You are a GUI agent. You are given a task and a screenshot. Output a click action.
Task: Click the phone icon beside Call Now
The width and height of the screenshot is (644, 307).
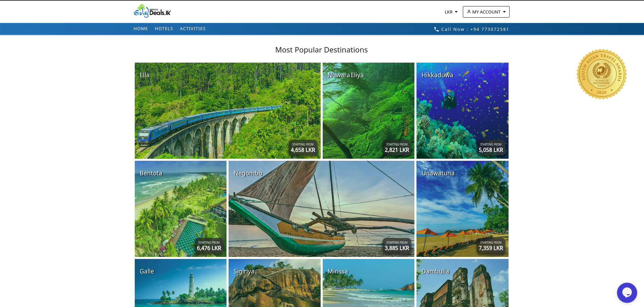(x=436, y=29)
